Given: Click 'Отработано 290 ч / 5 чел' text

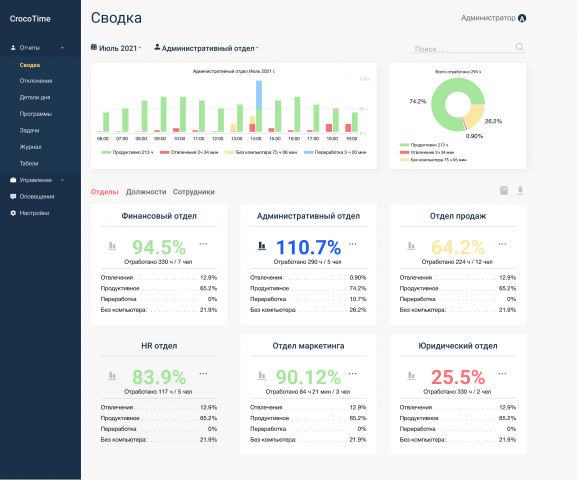Looking at the screenshot, I should click(x=308, y=262).
